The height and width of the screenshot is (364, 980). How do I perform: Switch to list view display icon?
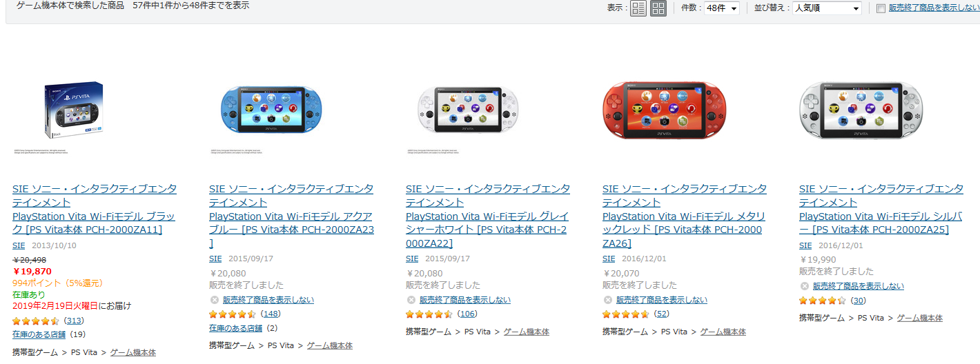(638, 8)
